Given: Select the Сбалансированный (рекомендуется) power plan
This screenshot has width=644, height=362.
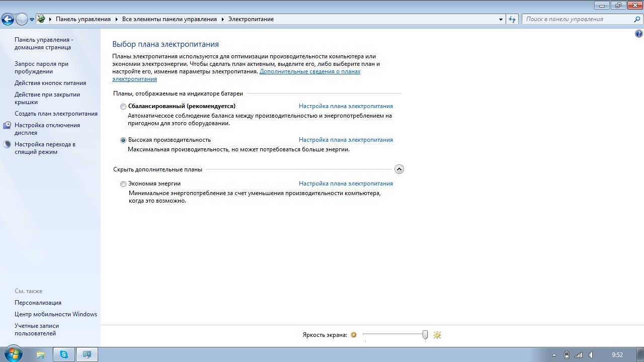Looking at the screenshot, I should [x=123, y=107].
